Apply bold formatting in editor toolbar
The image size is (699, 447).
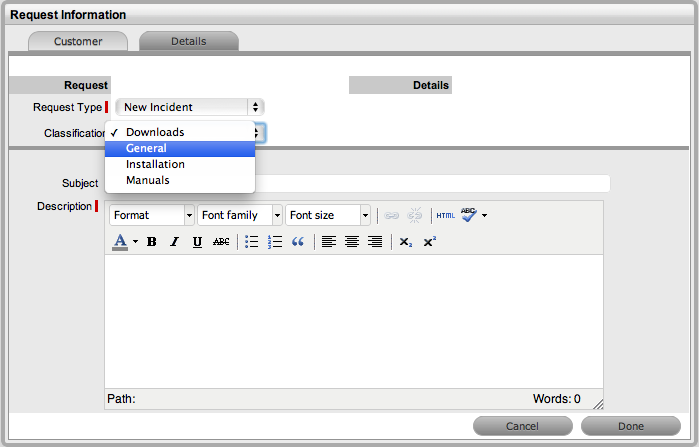tap(152, 242)
